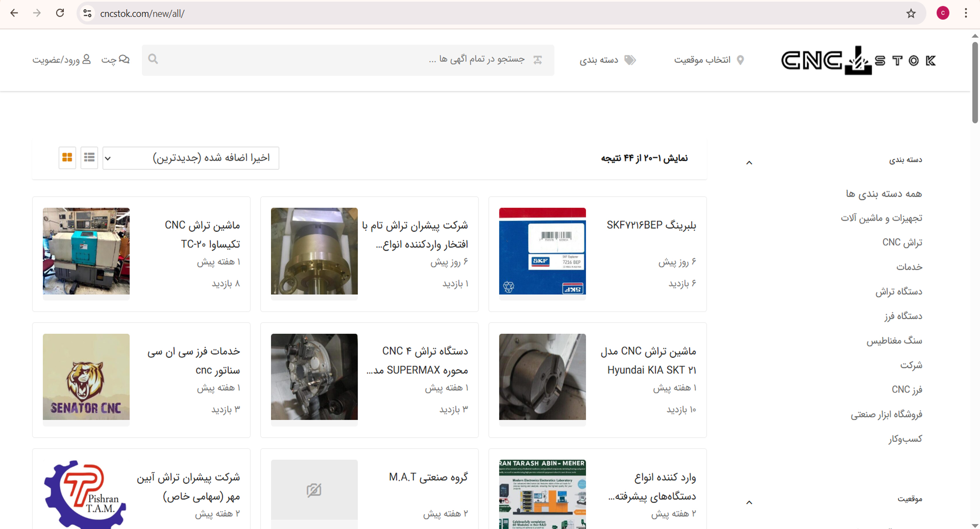Bookmark this page with the star icon

pyautogui.click(x=911, y=13)
